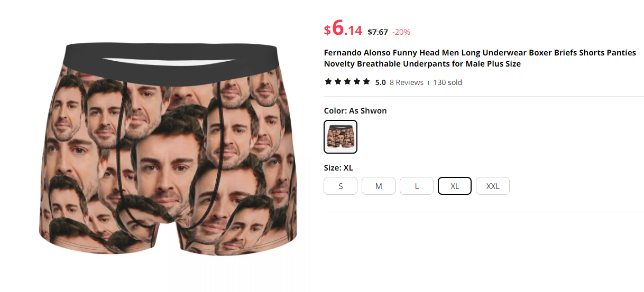The height and width of the screenshot is (292, 644).
Task: Click the product title text
Action: click(x=480, y=58)
